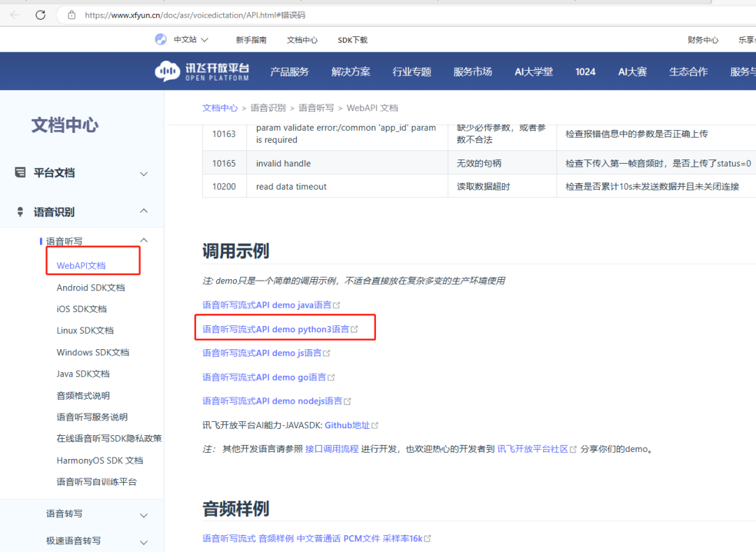
Task: Collapse the 语音听写 subsection chevron
Action: pos(143,241)
